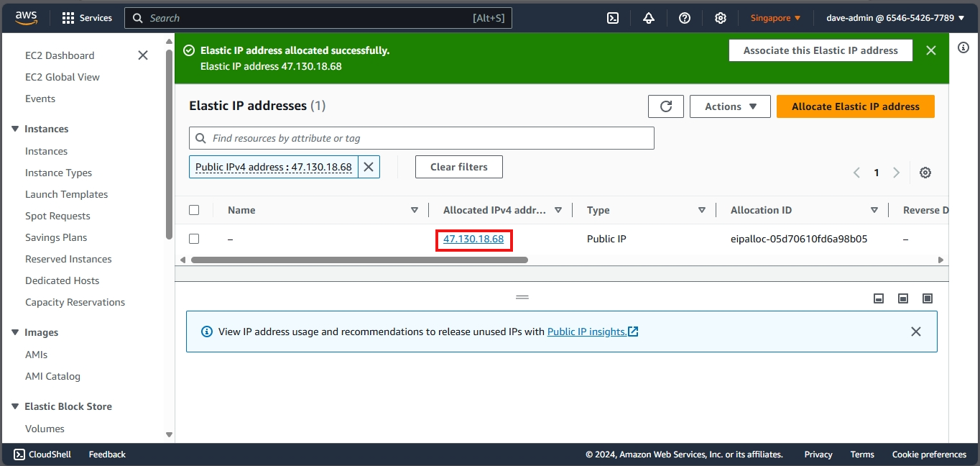Open CloudShell from the top navigation icon
980x466 pixels.
click(613, 18)
